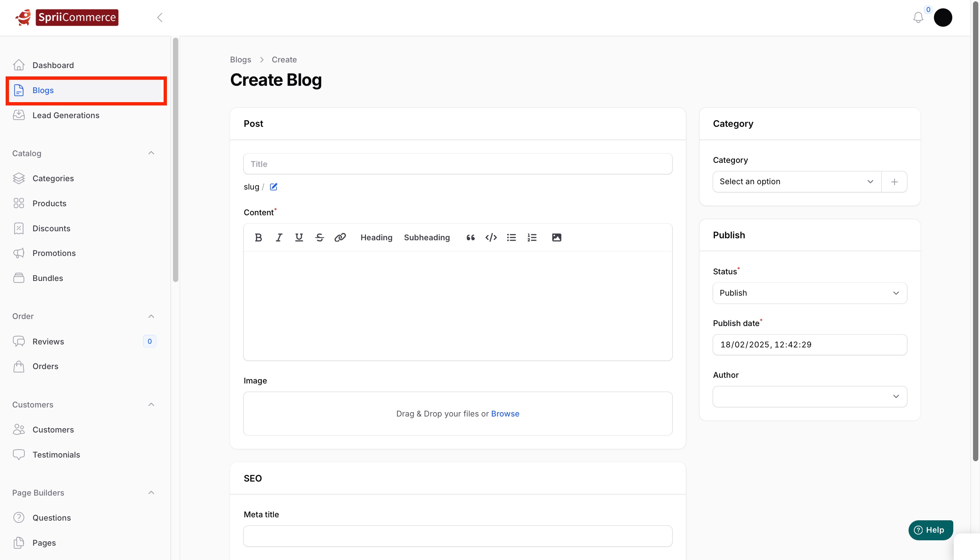Edit the slug with pencil icon
980x560 pixels.
point(273,187)
